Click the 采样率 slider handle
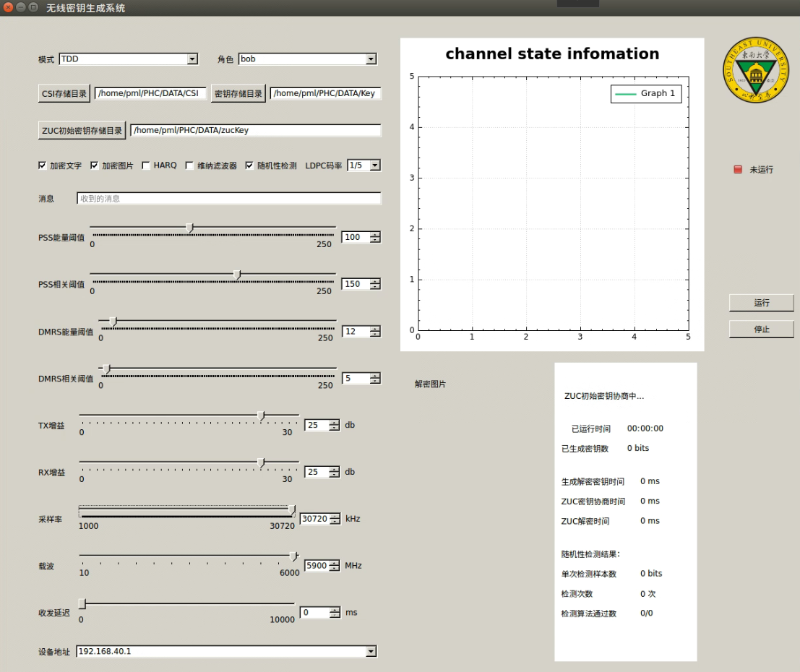Image resolution: width=800 pixels, height=672 pixels. click(292, 509)
